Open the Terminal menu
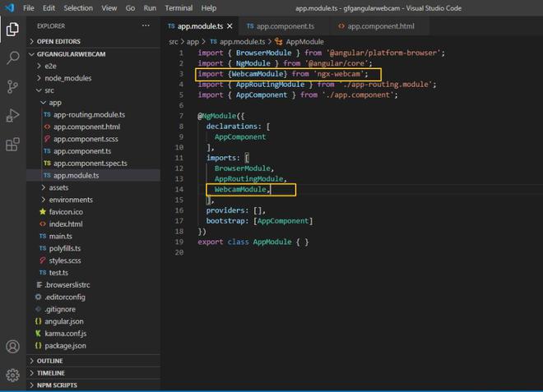Viewport: 543px width, 392px height. [179, 7]
